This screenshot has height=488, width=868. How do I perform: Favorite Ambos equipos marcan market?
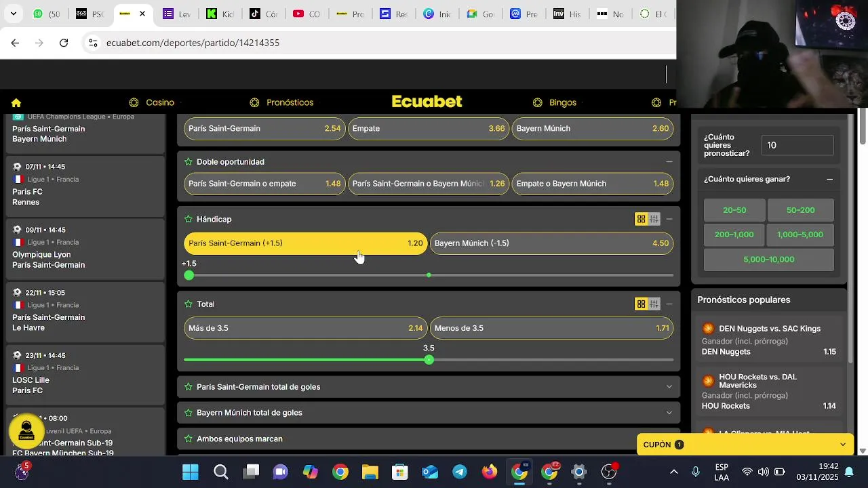189,439
